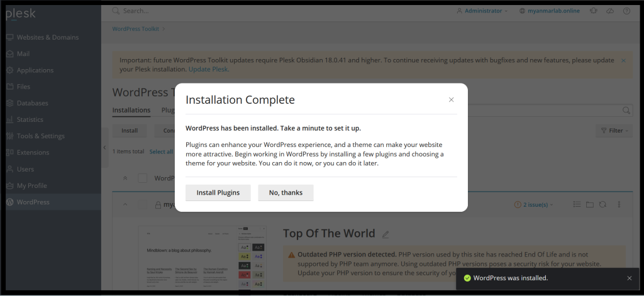Click the search magnifier icon in header
This screenshot has width=644, height=296.
click(116, 11)
